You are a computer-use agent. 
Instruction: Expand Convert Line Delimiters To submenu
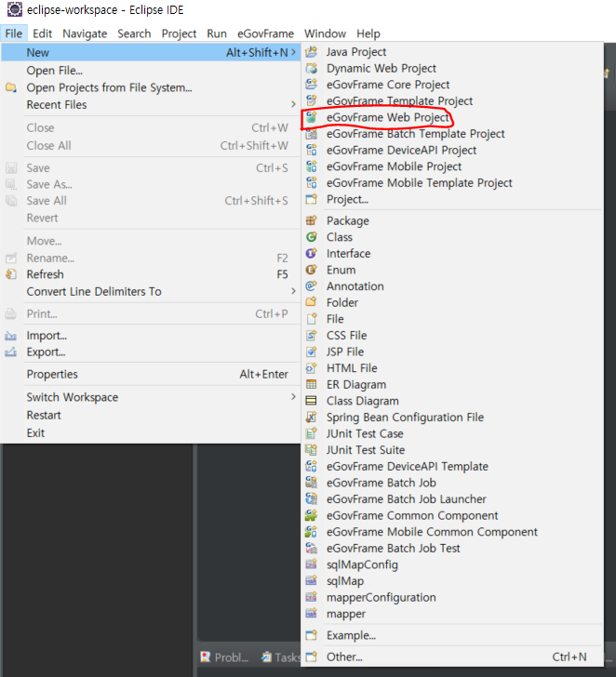293,291
